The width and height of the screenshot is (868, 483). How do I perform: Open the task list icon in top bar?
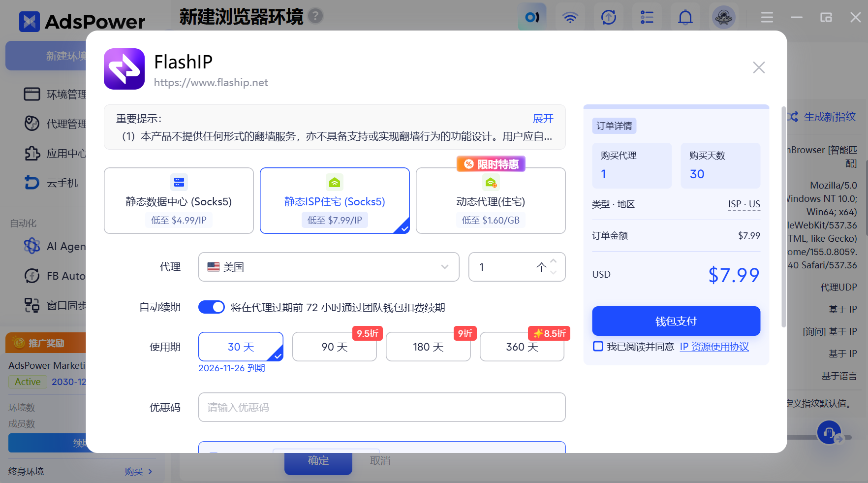[x=647, y=18]
